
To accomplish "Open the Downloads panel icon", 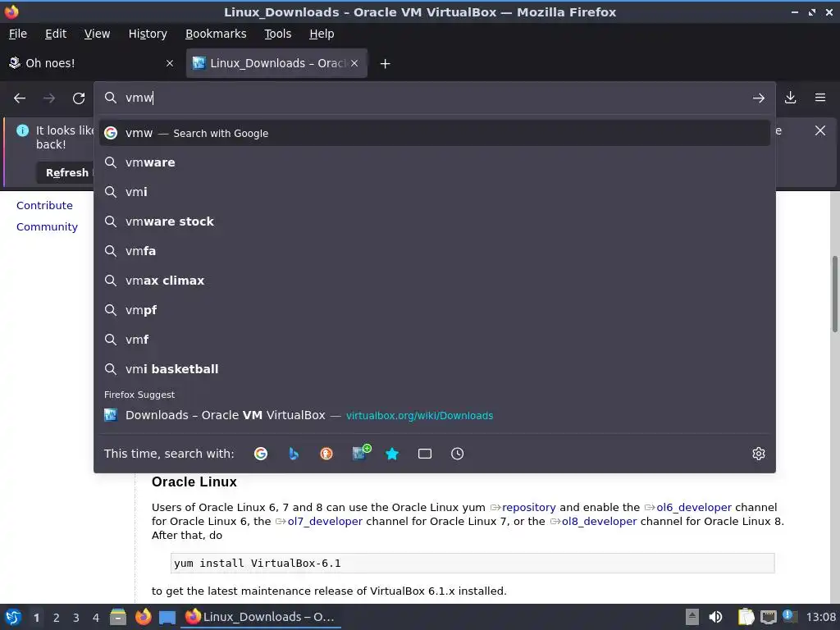I will [x=790, y=98].
